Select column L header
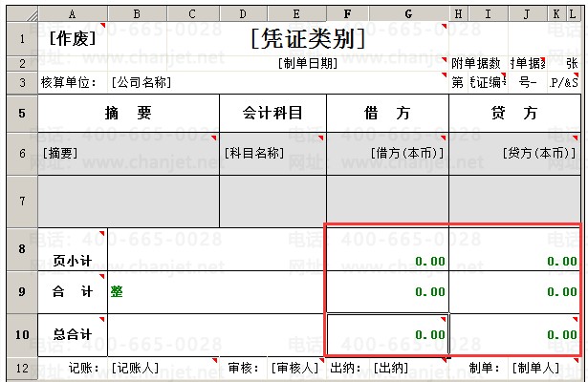Screen dimensions: 588x382 pyautogui.click(x=573, y=14)
